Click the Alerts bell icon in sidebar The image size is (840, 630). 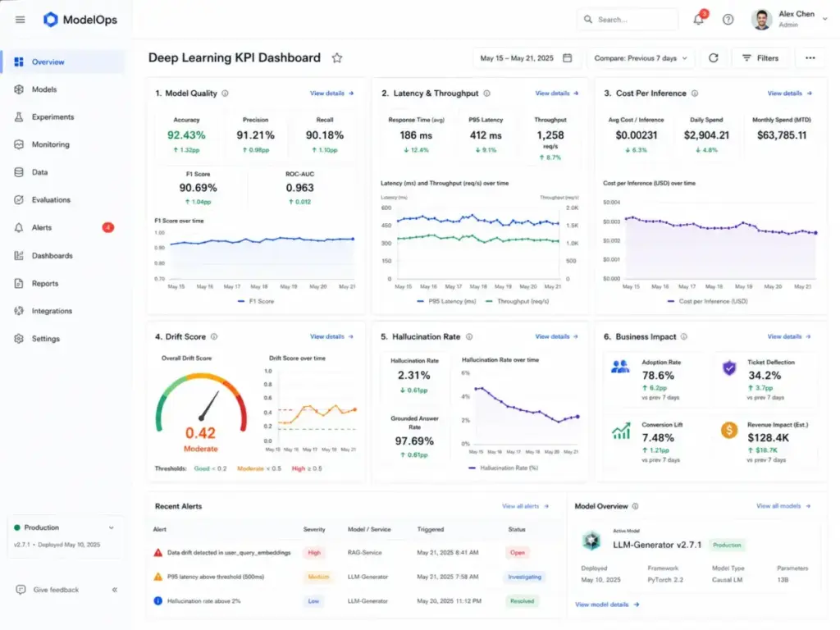tap(19, 228)
